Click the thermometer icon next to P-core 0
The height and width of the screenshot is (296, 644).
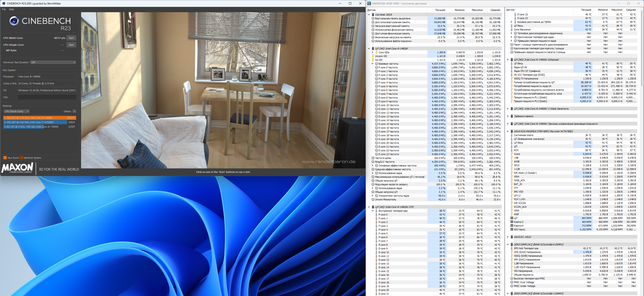click(x=377, y=215)
